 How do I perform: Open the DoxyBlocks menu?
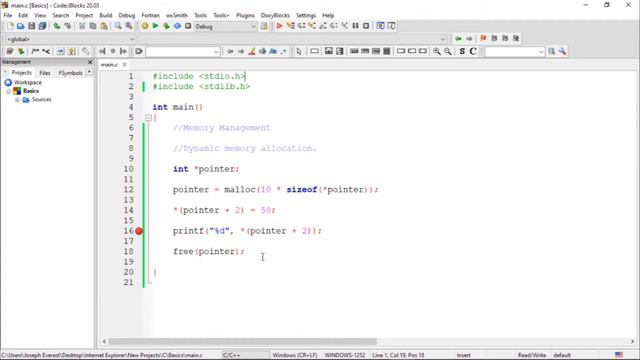[275, 16]
